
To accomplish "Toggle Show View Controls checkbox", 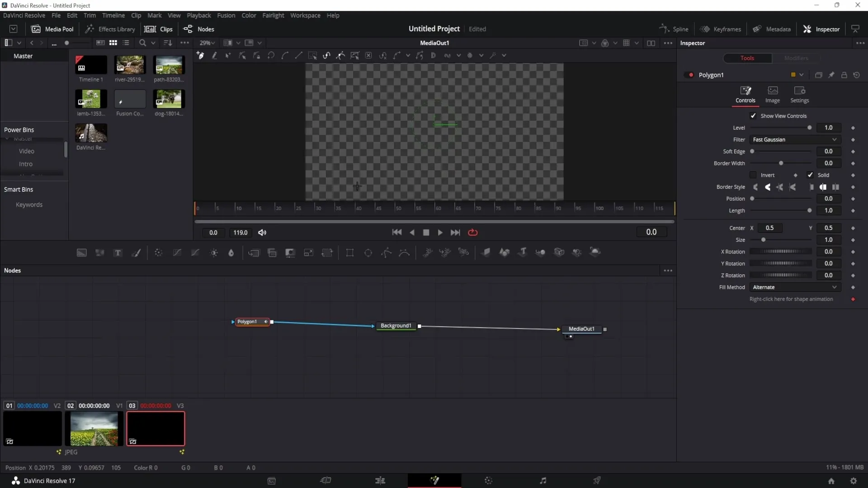I will click(x=754, y=116).
